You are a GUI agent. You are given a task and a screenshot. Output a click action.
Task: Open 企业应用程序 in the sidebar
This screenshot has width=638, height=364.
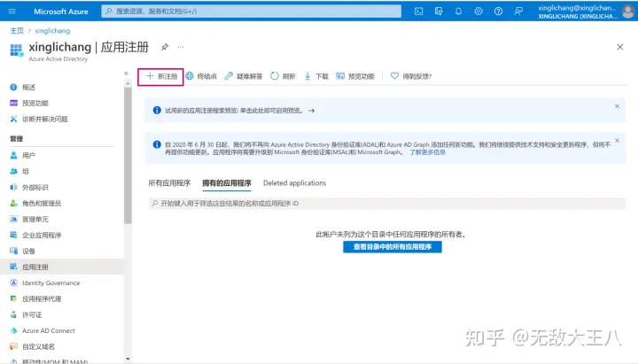[x=42, y=235]
